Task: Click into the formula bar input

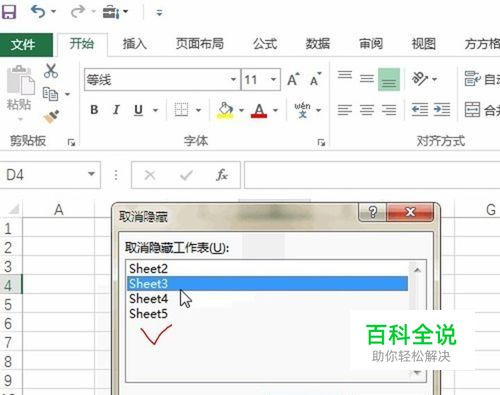Action: coord(372,175)
